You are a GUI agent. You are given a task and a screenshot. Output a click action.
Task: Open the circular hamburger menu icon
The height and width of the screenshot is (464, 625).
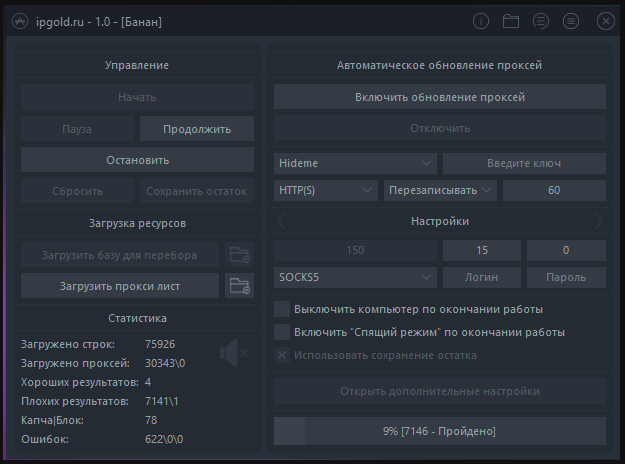[571, 20]
